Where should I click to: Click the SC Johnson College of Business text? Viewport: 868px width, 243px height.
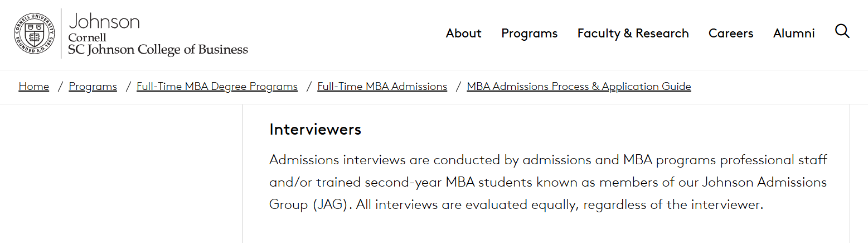[x=158, y=50]
